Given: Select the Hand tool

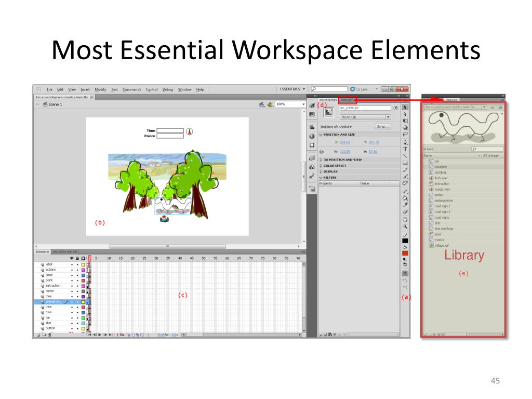Looking at the screenshot, I should tap(405, 220).
